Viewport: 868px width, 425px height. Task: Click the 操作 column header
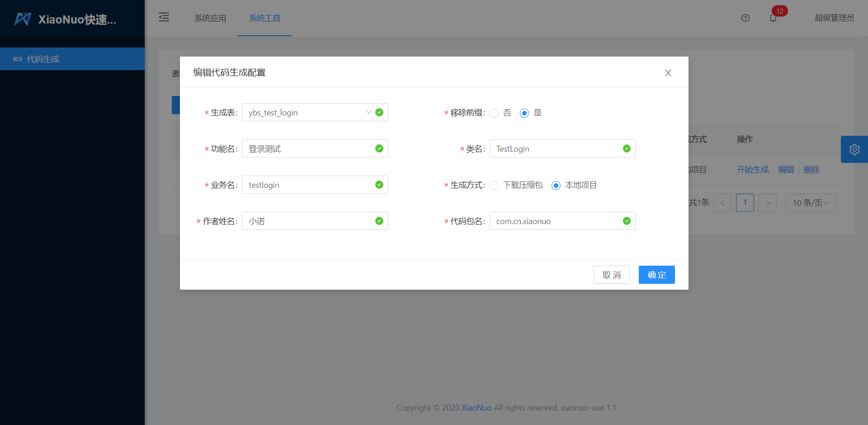point(745,139)
